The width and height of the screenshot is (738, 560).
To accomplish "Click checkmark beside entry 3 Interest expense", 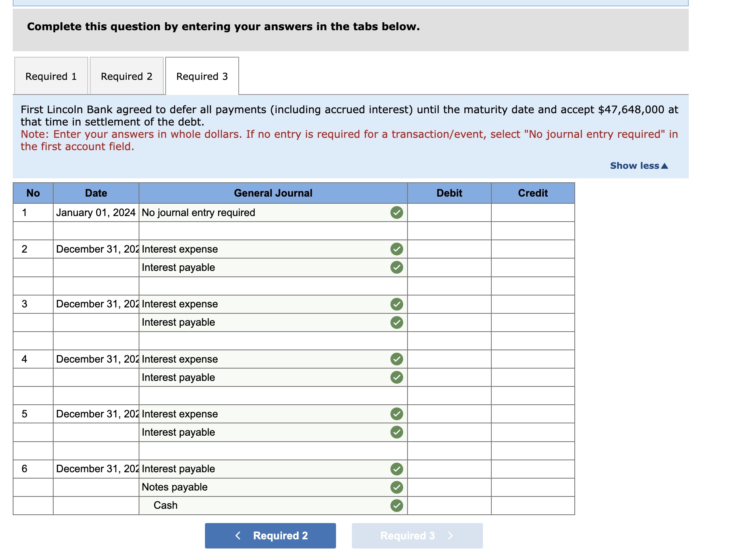I will (396, 304).
